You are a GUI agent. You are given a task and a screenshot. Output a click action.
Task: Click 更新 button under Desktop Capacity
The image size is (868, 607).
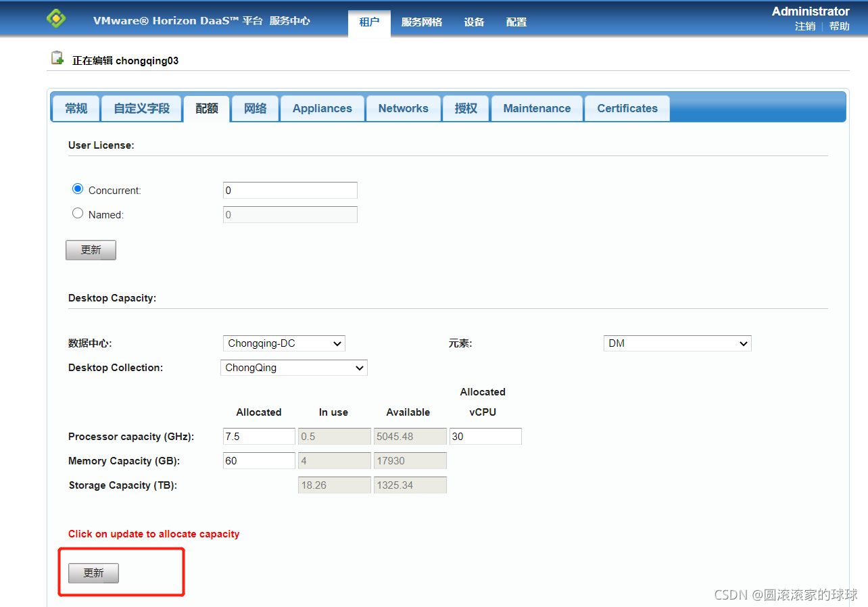pos(93,573)
